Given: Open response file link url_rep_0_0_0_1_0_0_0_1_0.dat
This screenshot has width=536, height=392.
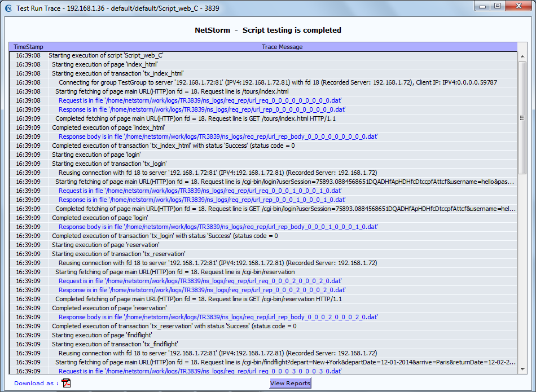Looking at the screenshot, I should point(202,200).
